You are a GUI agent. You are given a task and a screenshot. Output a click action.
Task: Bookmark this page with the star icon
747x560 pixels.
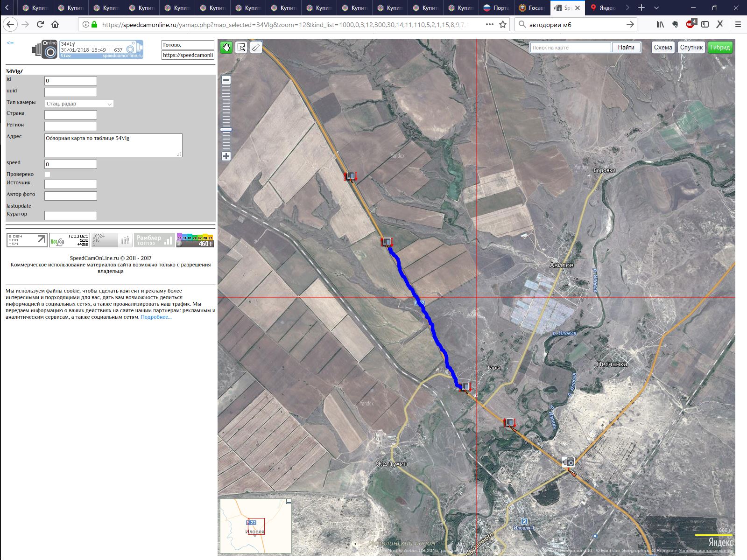pos(503,24)
